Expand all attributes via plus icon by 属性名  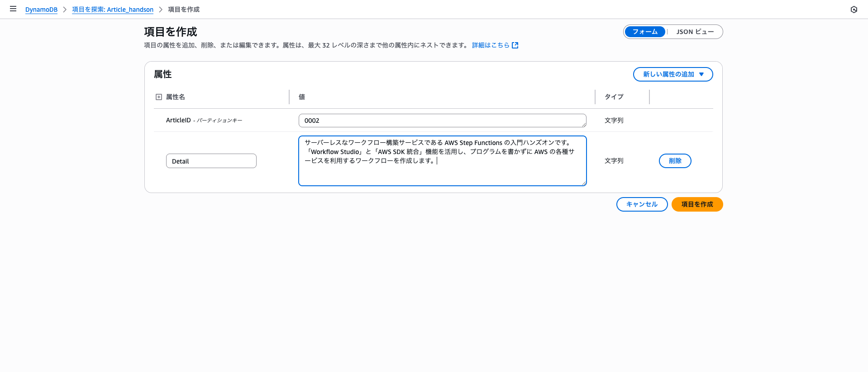pyautogui.click(x=159, y=97)
